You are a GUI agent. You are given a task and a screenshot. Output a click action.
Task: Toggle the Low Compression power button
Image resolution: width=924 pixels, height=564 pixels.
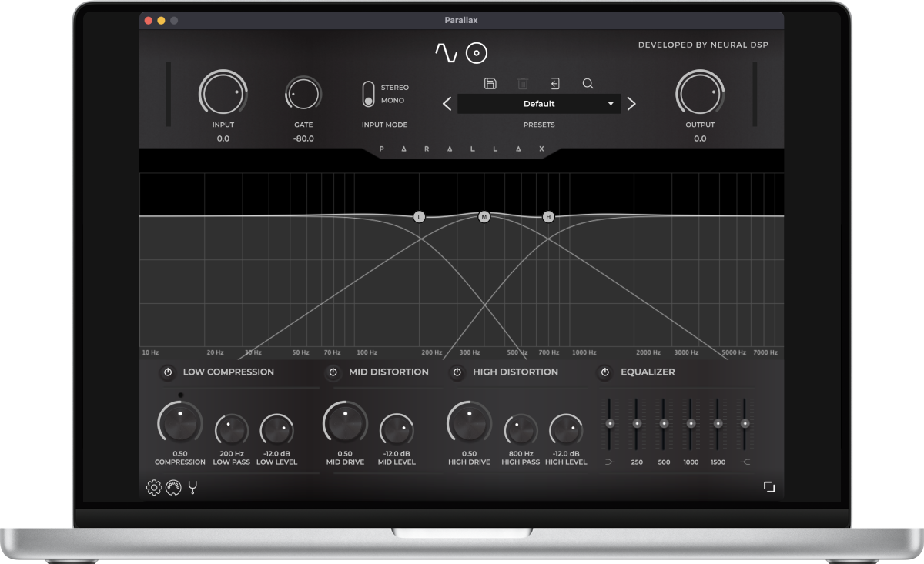tap(166, 372)
